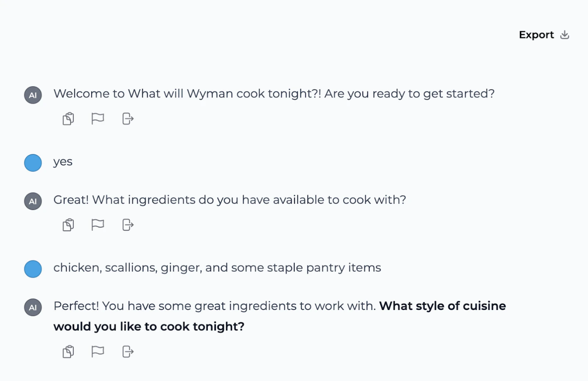
Task: Click the Welcome to Wyman message text
Action: click(x=274, y=94)
